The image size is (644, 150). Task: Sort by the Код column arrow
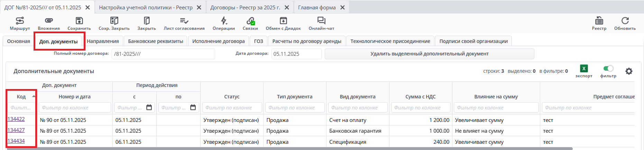click(x=34, y=96)
